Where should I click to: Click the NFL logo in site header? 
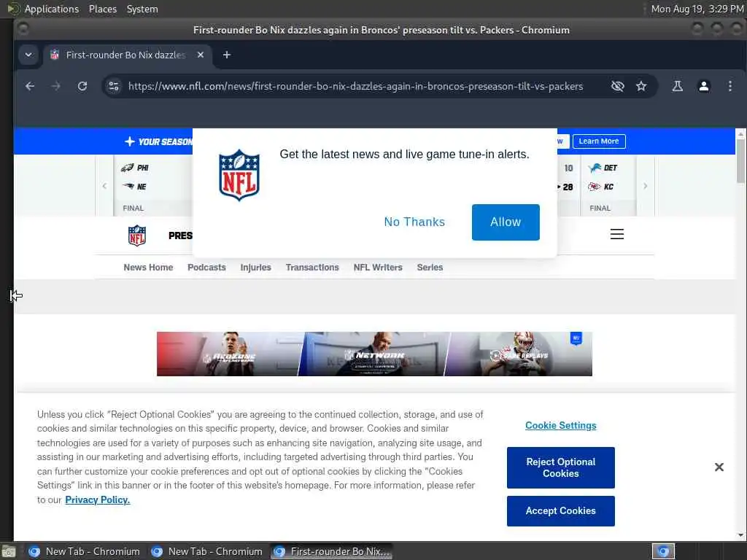pos(136,236)
